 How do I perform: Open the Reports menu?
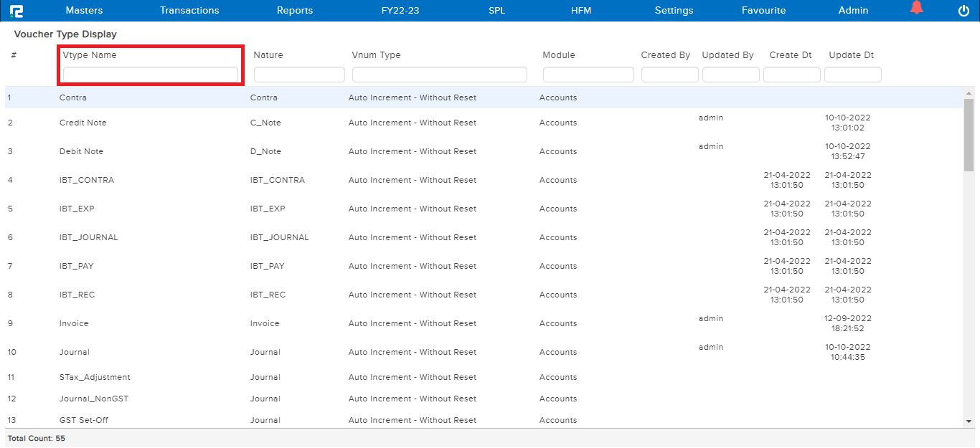point(294,10)
